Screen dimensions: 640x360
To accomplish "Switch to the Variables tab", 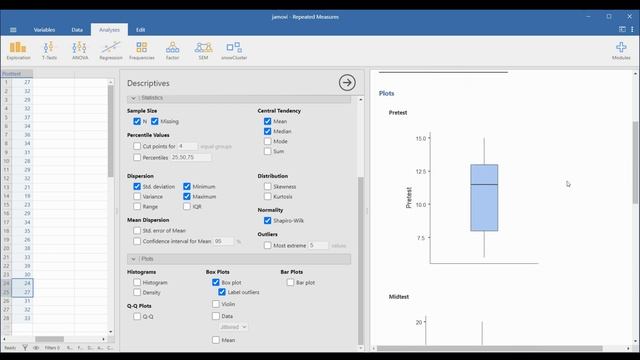I will point(44,30).
